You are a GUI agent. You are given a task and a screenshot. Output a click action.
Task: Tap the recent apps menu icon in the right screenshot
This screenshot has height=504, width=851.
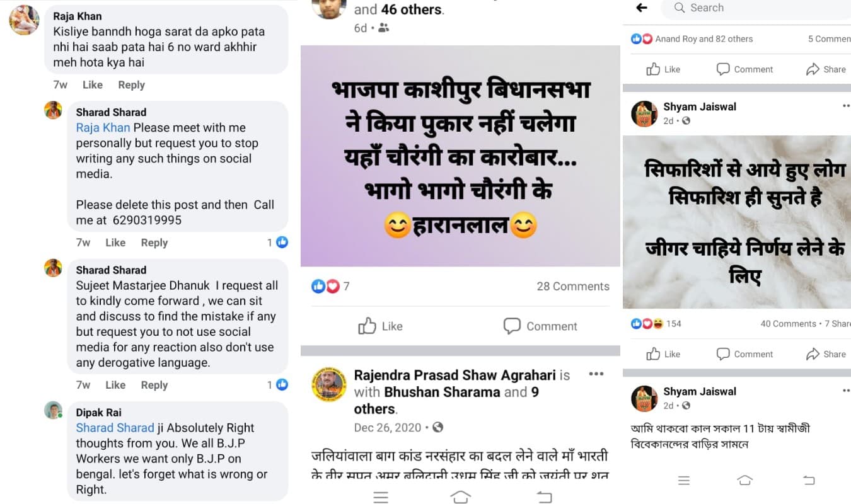click(684, 480)
